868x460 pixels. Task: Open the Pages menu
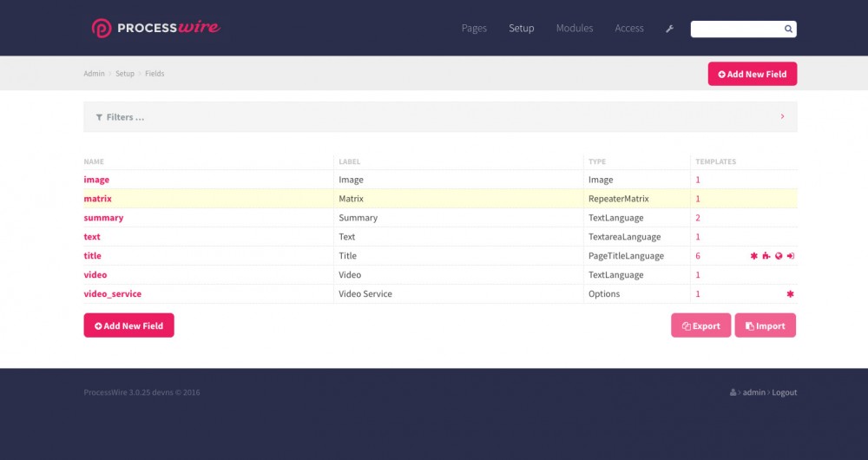[474, 29]
